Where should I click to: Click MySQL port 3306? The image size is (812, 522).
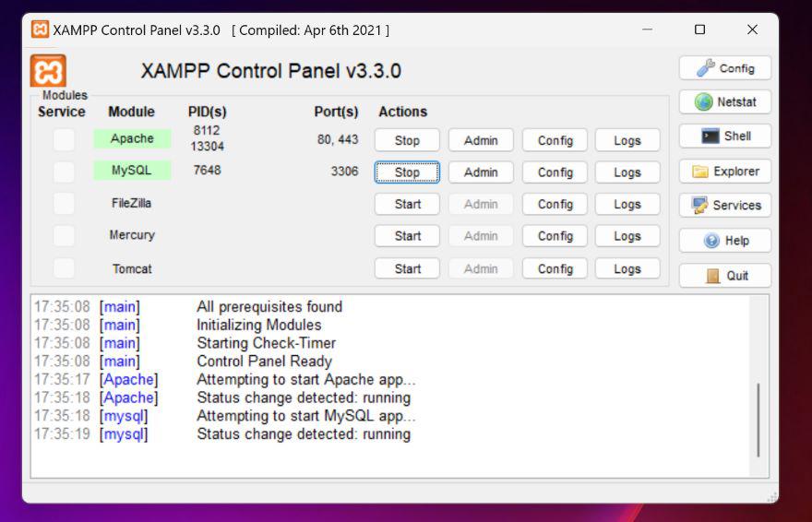pos(344,172)
